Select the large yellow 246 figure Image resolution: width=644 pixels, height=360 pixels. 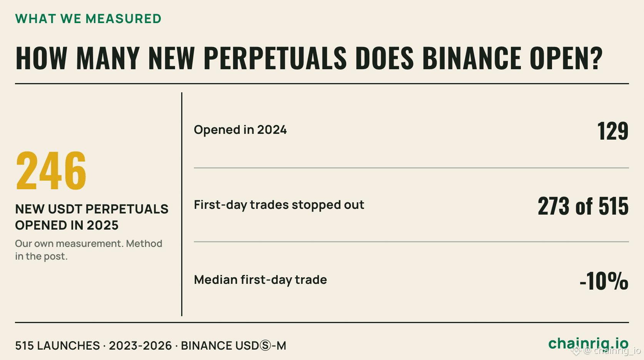(x=51, y=171)
